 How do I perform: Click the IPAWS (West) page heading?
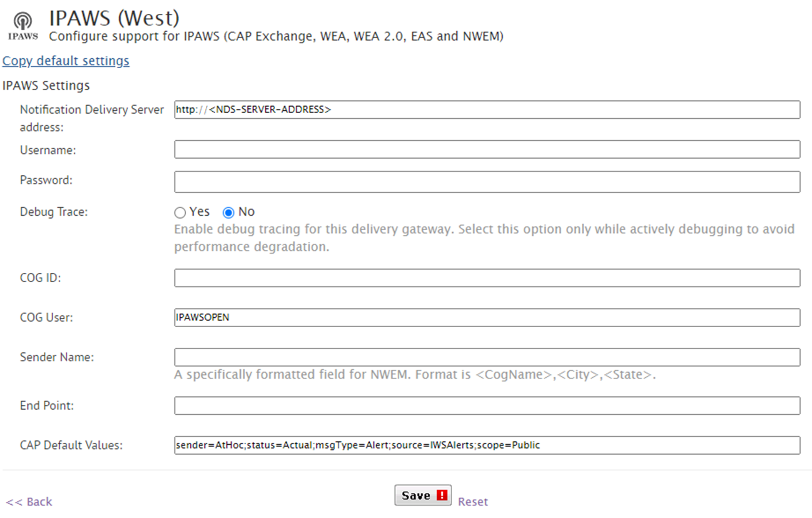114,18
